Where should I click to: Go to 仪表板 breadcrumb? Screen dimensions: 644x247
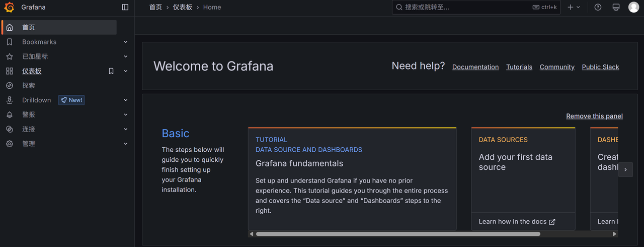[x=183, y=7]
